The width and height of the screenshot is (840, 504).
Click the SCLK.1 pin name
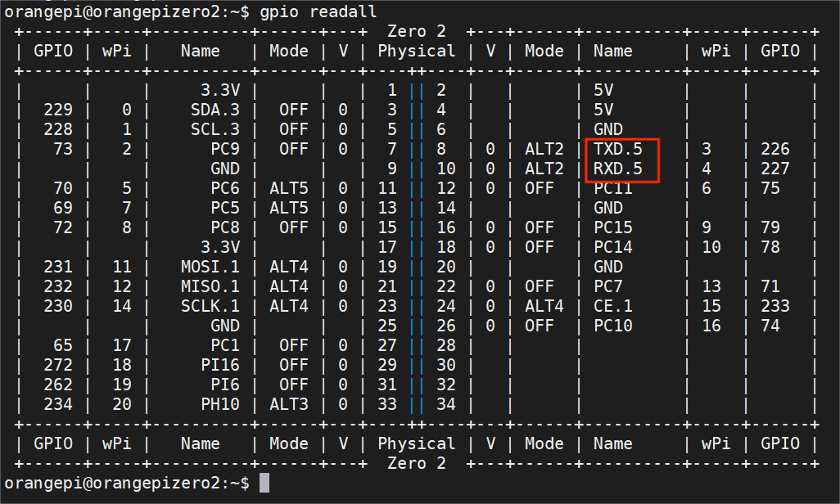pos(210,306)
